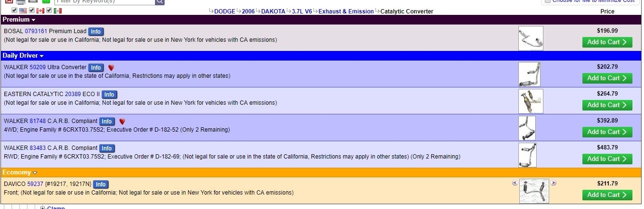Expand the Clamp tree node
The image size is (644, 209).
[43, 208]
